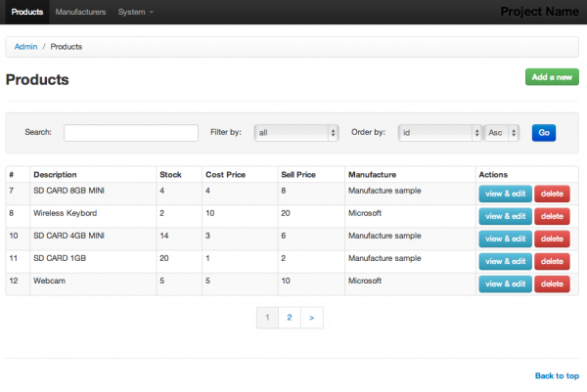Open the Filter by dropdown

tap(295, 132)
